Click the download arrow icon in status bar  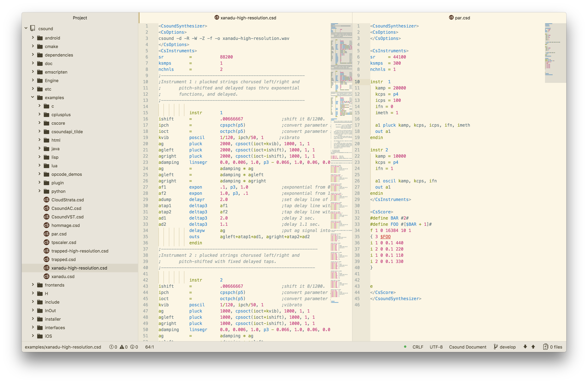point(525,347)
